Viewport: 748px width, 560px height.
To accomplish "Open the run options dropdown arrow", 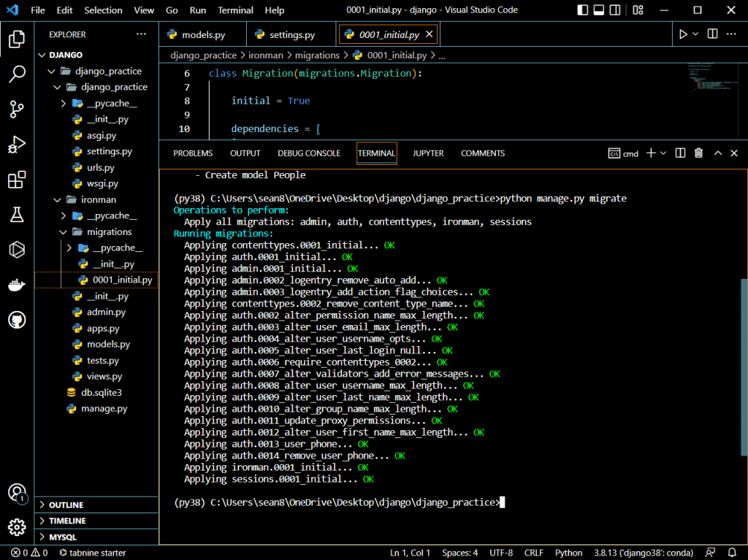I will [695, 34].
